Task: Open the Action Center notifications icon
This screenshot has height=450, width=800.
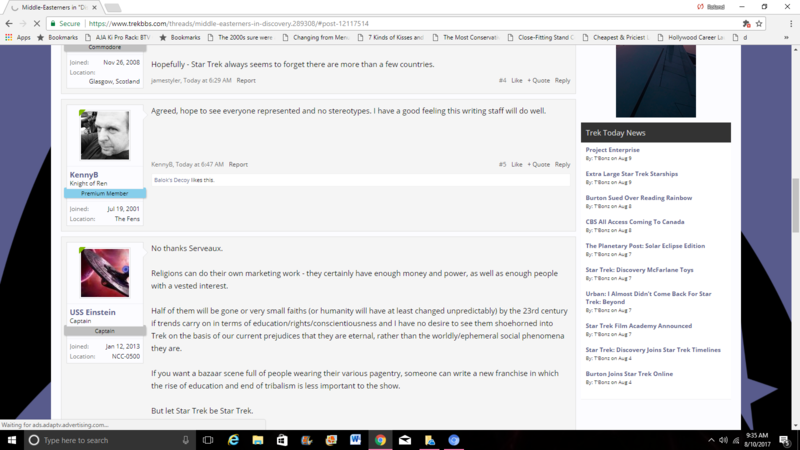Action: click(785, 440)
